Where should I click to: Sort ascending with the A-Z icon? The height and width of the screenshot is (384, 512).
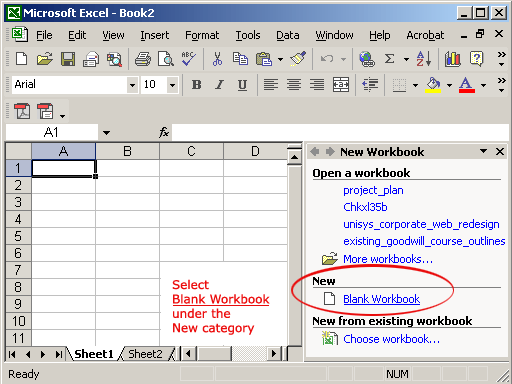click(x=424, y=59)
